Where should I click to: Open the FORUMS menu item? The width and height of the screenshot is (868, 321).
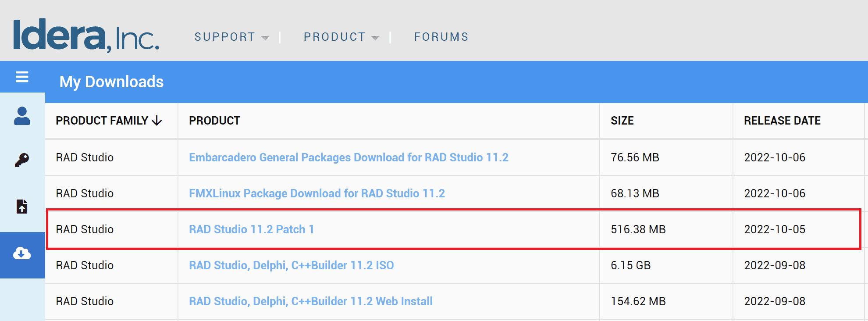441,37
